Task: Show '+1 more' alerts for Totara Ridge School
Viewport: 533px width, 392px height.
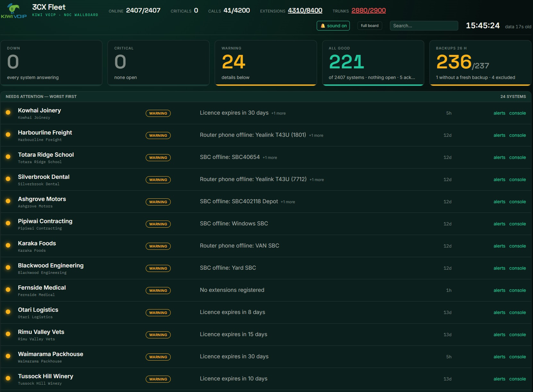Action: (270, 158)
